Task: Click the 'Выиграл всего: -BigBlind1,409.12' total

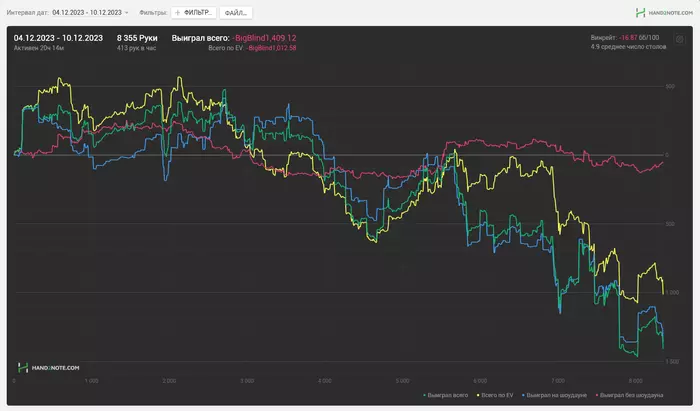Action: 234,38
